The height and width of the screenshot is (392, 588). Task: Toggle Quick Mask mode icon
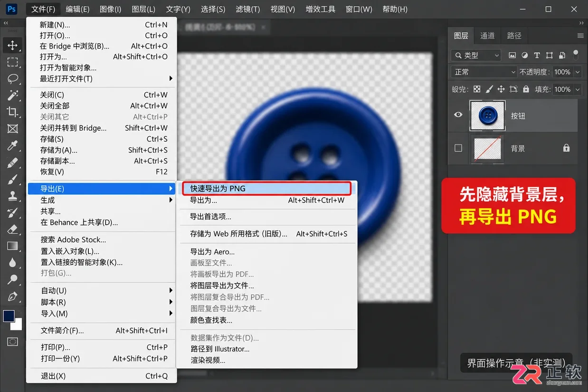(x=12, y=341)
